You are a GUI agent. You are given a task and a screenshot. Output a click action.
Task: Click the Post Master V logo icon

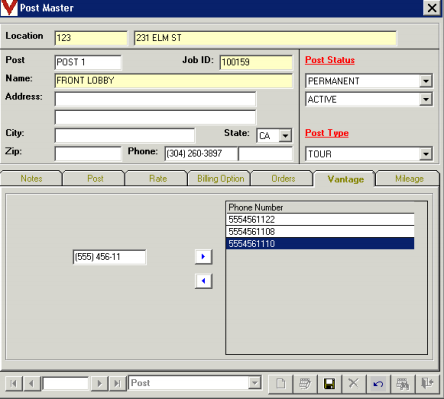coord(9,8)
